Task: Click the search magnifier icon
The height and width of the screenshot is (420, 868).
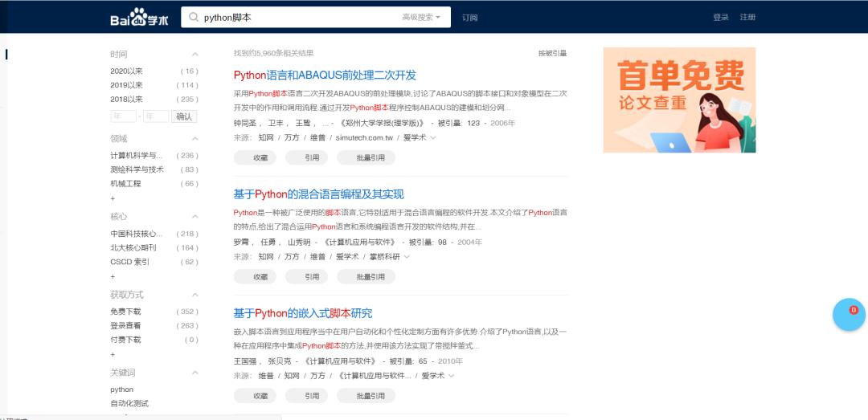Action: [194, 17]
